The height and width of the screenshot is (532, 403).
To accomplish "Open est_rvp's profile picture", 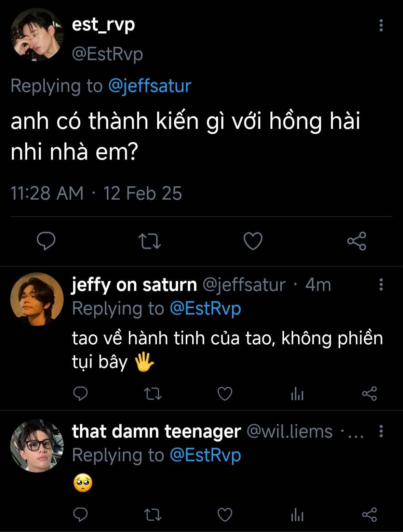I will [37, 35].
